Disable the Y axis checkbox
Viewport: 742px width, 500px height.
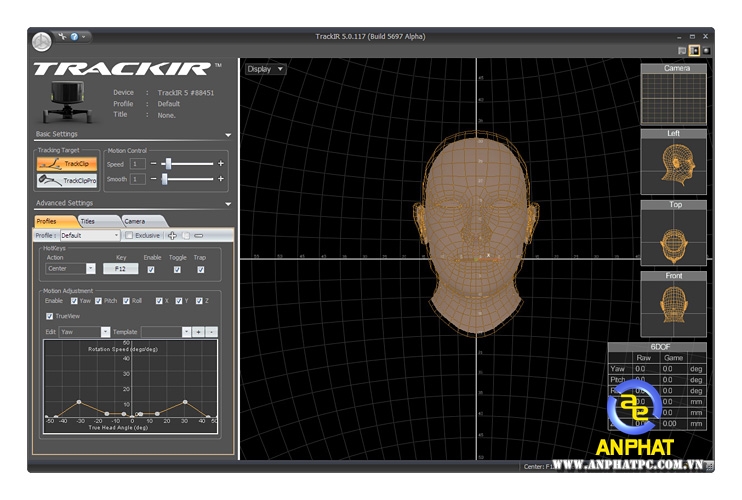click(x=179, y=301)
